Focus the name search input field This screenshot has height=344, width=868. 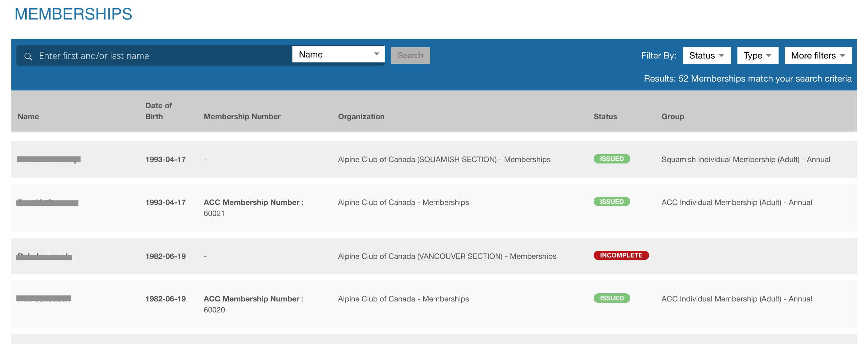pos(154,56)
